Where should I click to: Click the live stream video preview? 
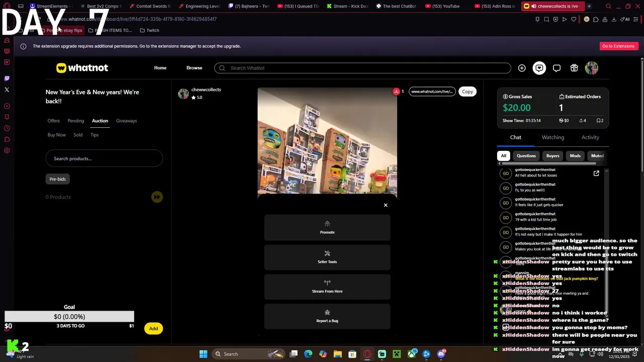[x=327, y=141]
